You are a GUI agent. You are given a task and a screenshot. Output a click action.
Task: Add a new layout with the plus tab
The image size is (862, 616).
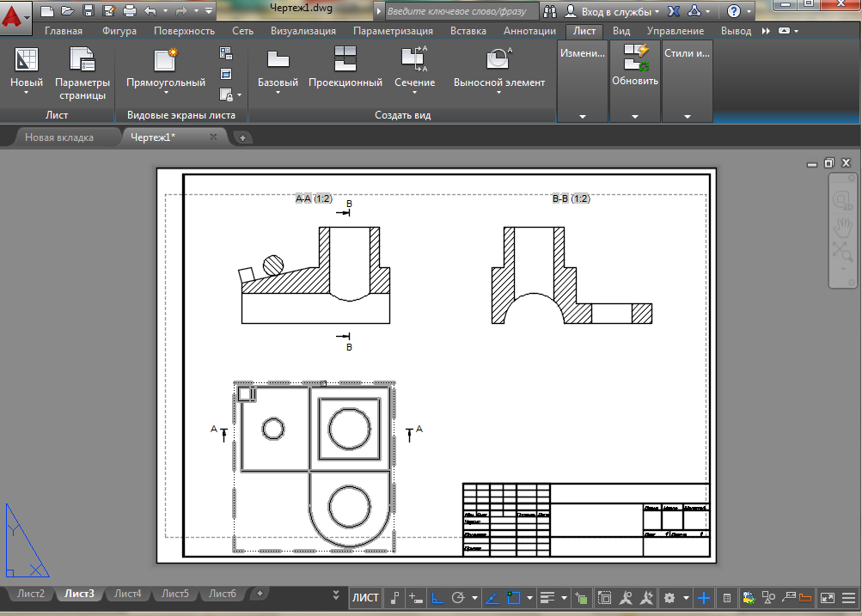pos(260,594)
